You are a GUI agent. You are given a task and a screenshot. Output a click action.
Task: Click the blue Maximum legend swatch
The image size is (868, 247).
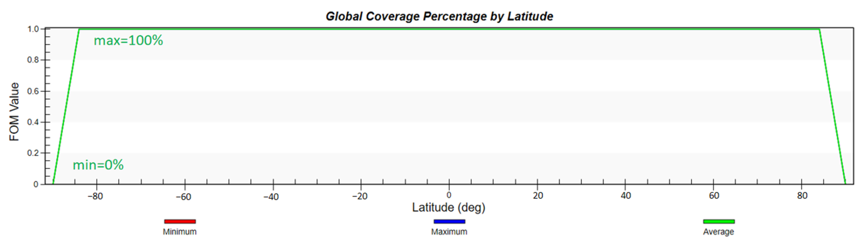449,221
